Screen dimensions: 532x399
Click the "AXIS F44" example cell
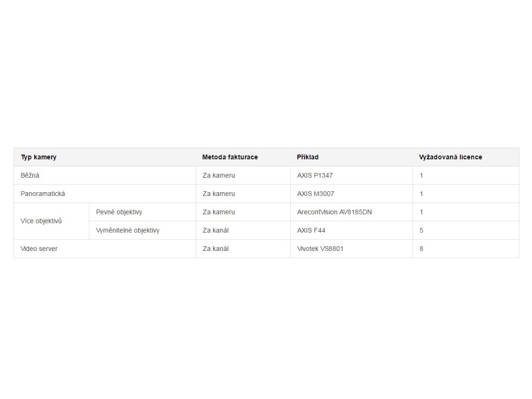[x=311, y=230]
